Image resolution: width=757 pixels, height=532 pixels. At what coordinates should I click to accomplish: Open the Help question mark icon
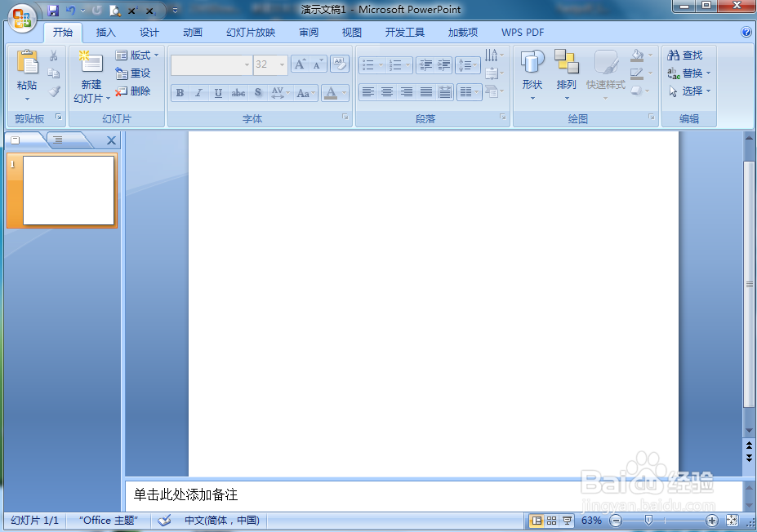[746, 33]
